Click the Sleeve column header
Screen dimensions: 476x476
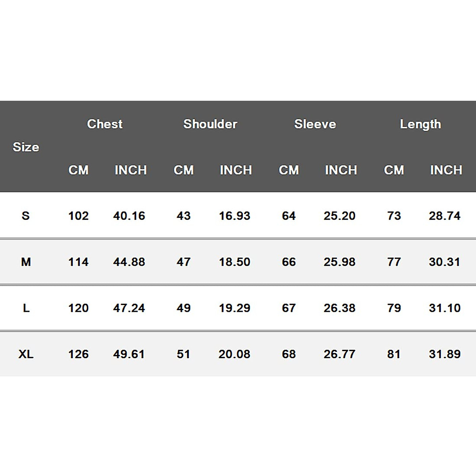click(x=315, y=124)
